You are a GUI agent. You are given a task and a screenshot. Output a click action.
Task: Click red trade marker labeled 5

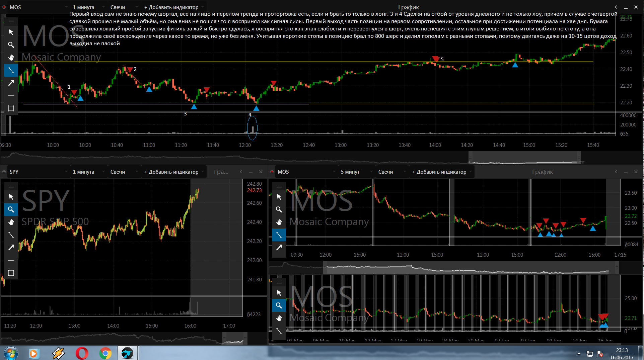point(435,59)
